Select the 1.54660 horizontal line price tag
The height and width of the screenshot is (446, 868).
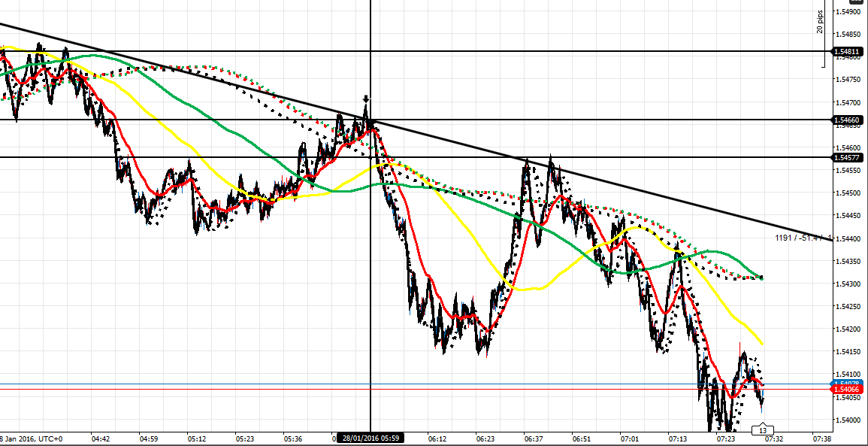point(848,120)
